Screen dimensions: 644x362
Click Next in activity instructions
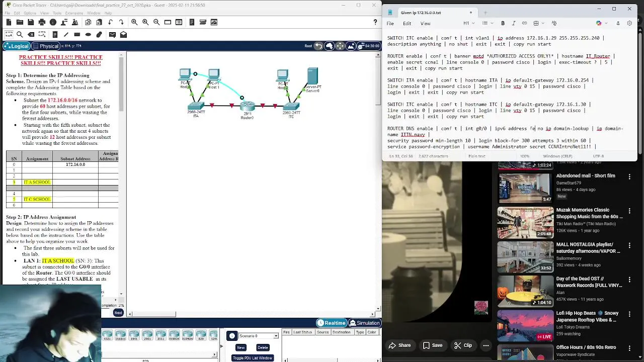[x=118, y=313]
